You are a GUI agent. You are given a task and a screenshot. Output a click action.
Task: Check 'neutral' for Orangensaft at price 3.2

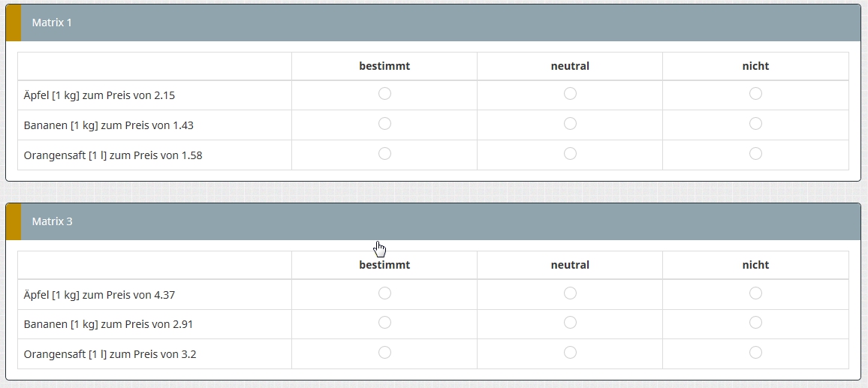[x=570, y=353]
